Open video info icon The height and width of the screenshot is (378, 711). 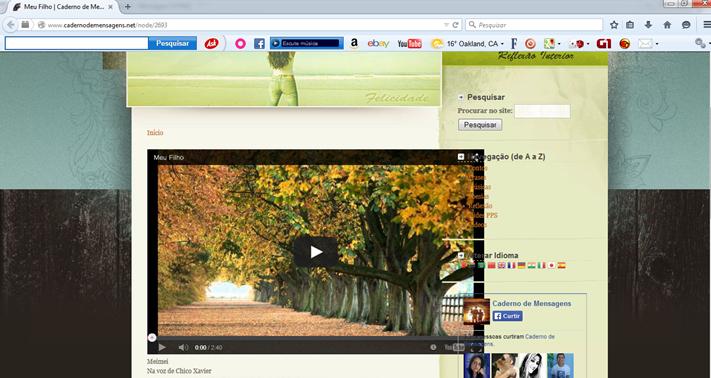coord(433,348)
